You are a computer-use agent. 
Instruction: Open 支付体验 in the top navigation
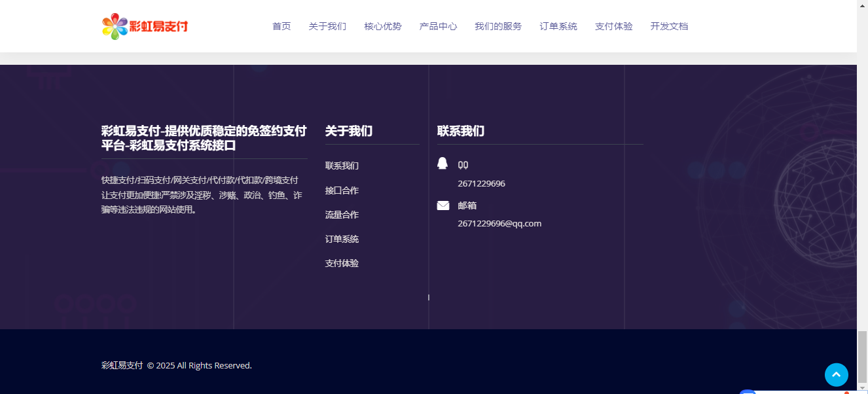[613, 26]
